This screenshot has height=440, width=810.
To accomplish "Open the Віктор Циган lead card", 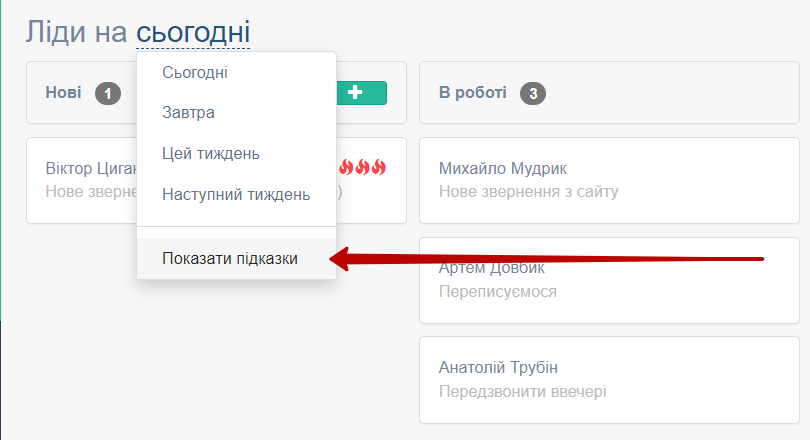I will tap(85, 180).
